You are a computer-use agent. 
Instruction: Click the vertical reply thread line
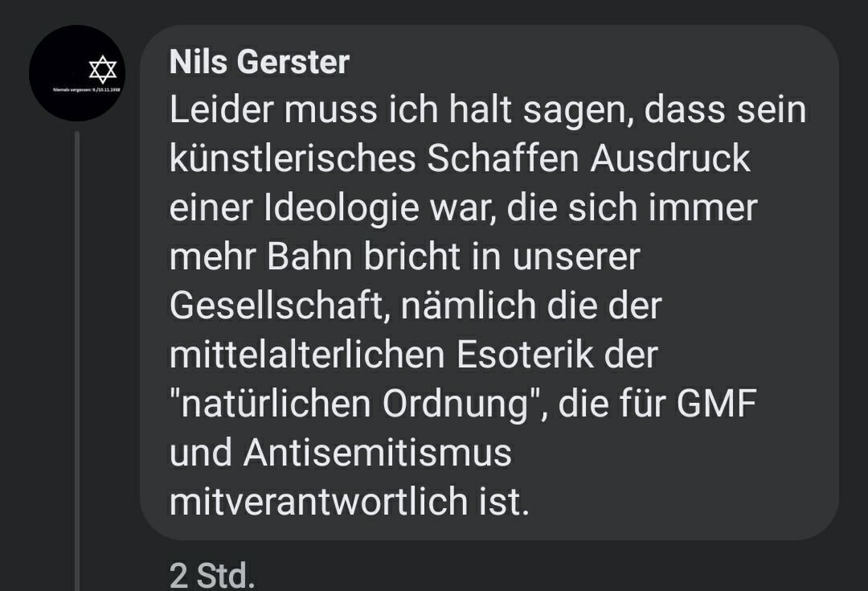(77, 362)
